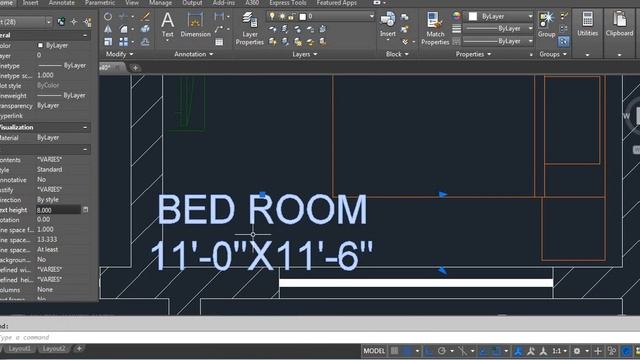Click the Select Objects icon in Properties palette
Screen dimensions: 640x360
pos(74,22)
